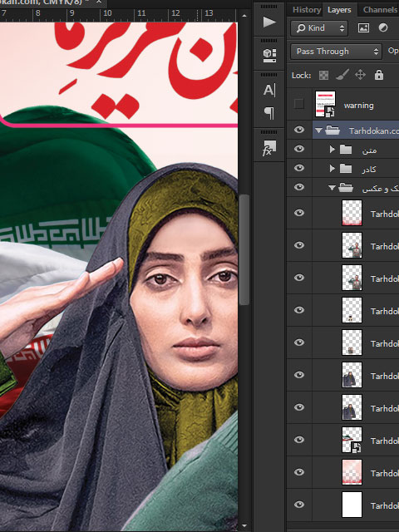Screen dimensions: 399x532
Task: Filter layers by adjustment layers icon
Action: point(383,27)
